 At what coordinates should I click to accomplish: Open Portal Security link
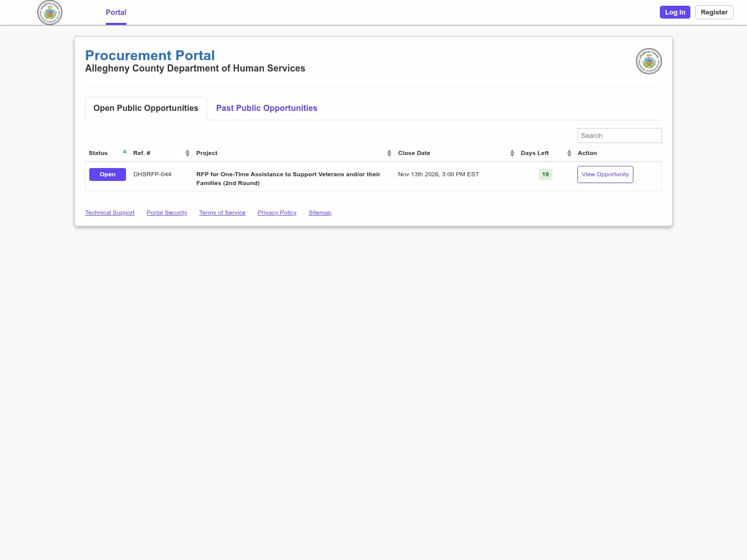click(x=167, y=213)
